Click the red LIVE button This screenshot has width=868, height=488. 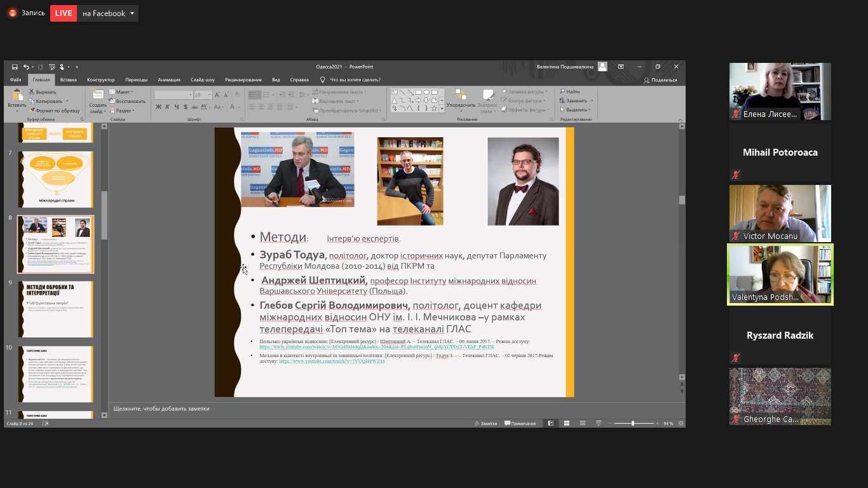(x=64, y=13)
